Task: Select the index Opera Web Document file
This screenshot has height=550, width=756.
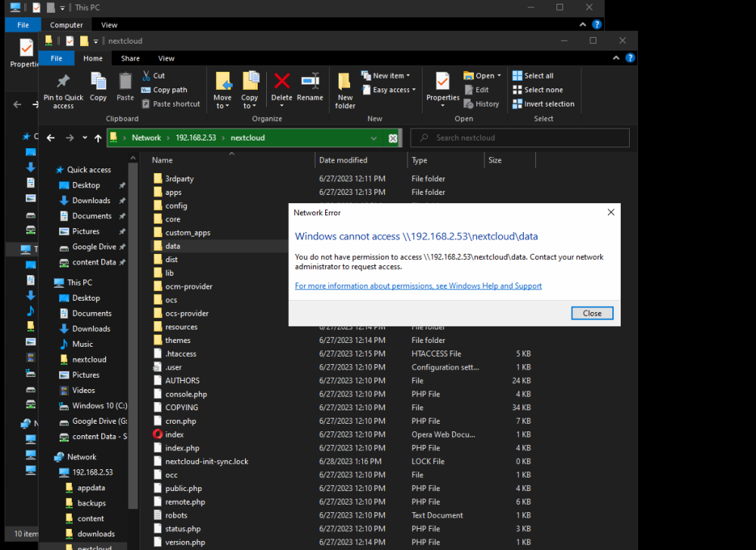Action: tap(174, 434)
